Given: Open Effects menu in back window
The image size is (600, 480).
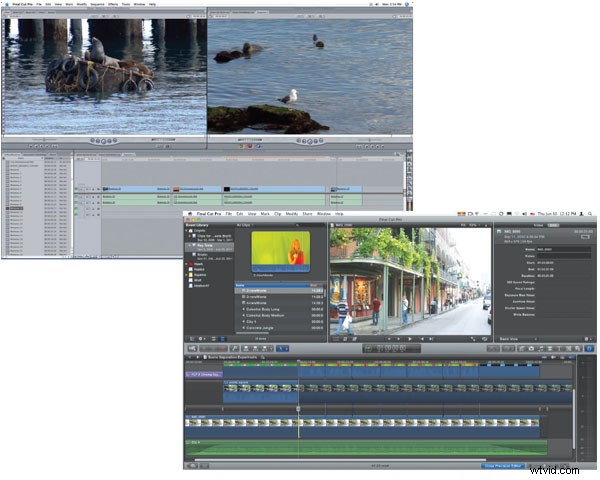Looking at the screenshot, I should [x=113, y=4].
